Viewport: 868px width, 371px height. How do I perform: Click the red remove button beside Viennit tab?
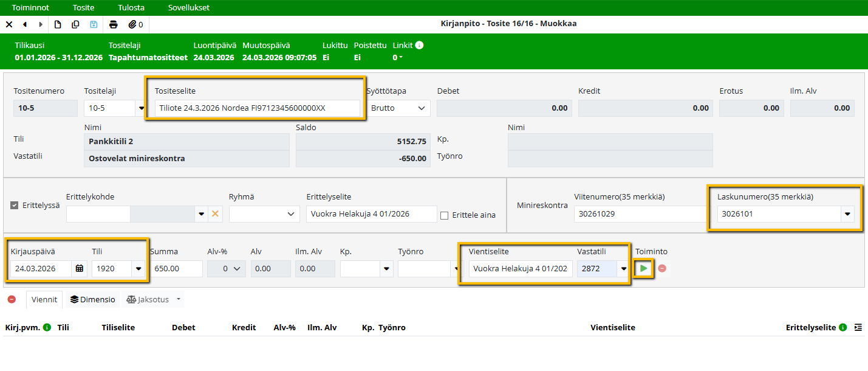12,299
